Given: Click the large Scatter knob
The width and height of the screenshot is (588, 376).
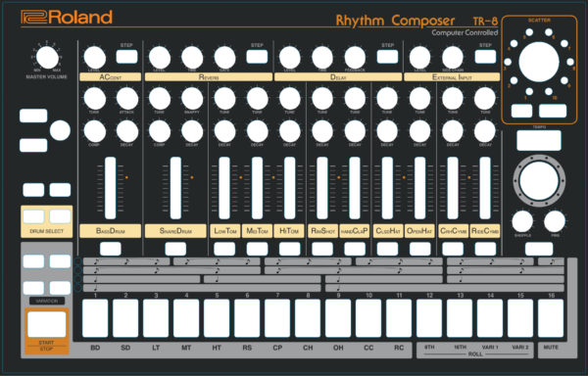Looking at the screenshot, I should click(x=539, y=62).
